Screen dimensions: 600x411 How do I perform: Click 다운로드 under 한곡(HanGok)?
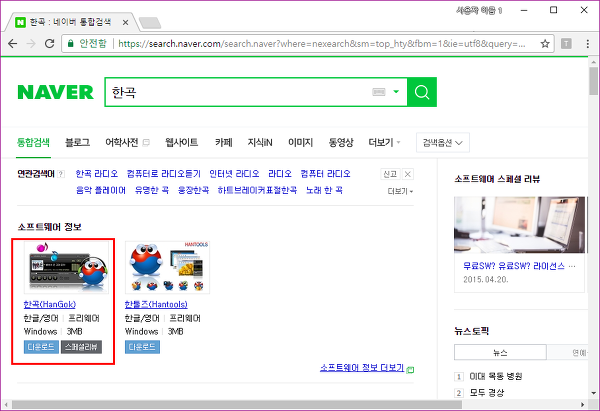pyautogui.click(x=41, y=347)
